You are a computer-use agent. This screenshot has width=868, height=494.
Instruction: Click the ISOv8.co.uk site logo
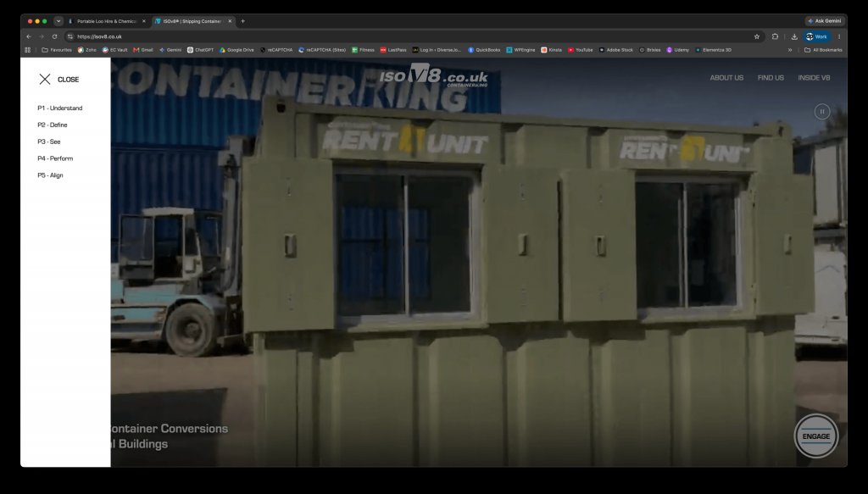(x=433, y=75)
